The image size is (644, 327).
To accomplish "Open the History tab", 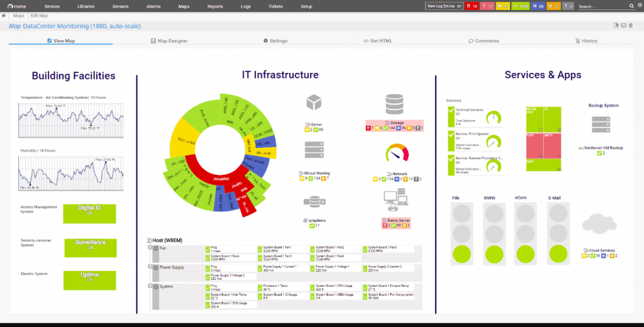I will point(587,41).
